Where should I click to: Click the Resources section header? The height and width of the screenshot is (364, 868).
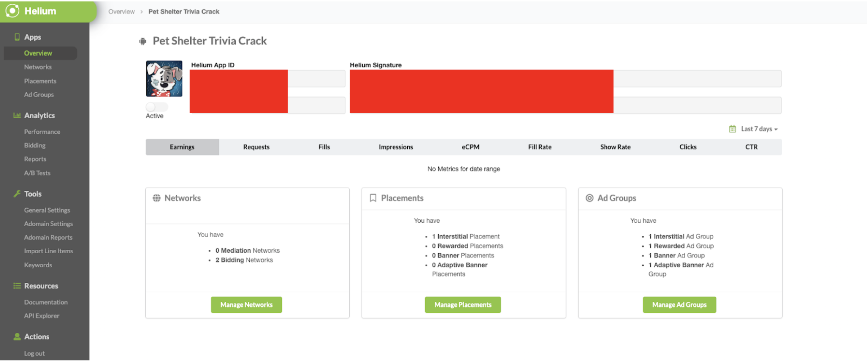click(41, 286)
